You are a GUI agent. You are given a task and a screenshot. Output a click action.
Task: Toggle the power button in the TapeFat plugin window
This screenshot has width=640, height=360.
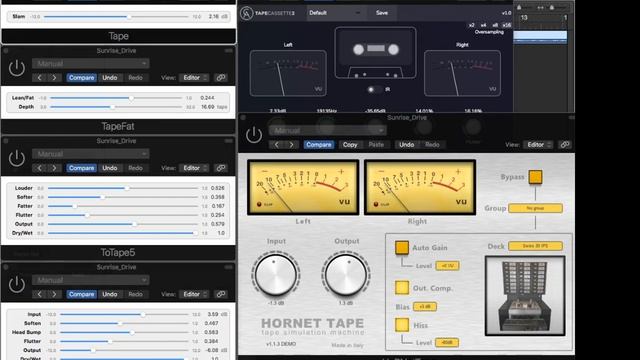(17, 158)
